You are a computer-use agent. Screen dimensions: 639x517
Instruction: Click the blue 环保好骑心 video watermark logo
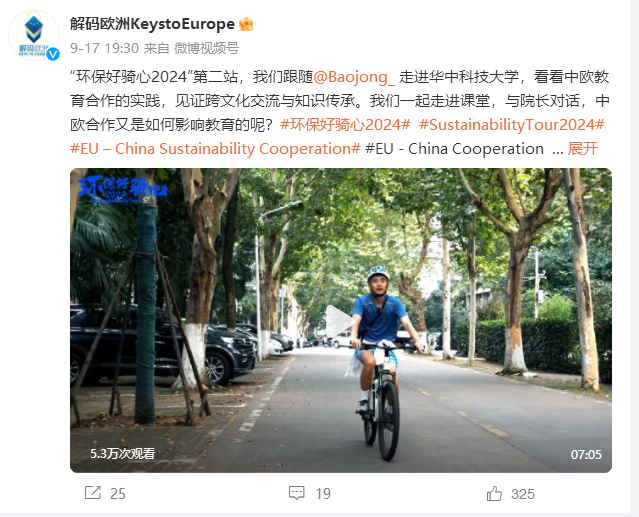pyautogui.click(x=122, y=189)
